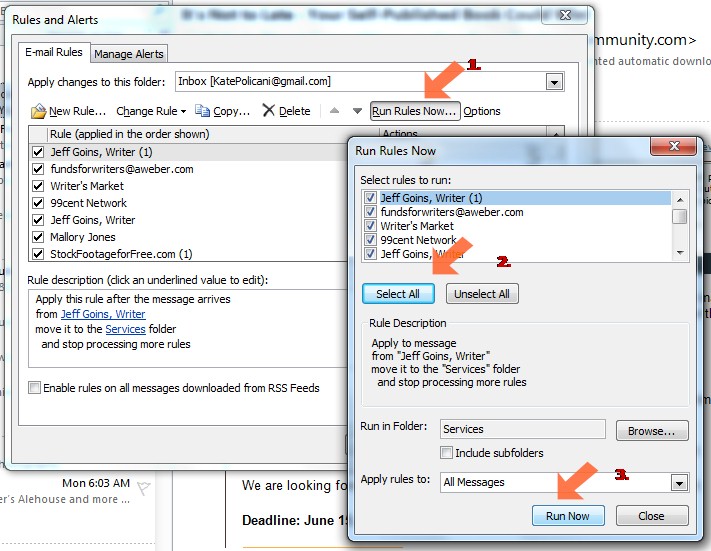Select the E-mail Rules tab
This screenshot has width=711, height=551.
coord(53,53)
